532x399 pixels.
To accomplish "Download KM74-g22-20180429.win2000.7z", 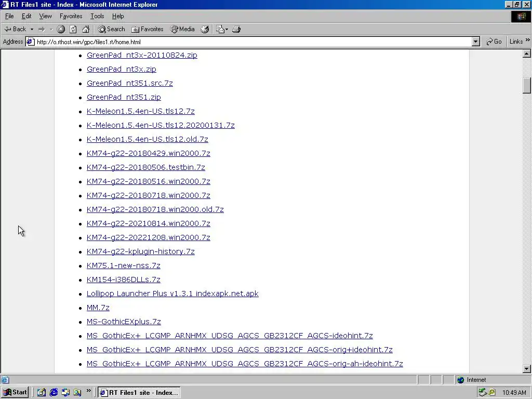I will tap(148, 153).
